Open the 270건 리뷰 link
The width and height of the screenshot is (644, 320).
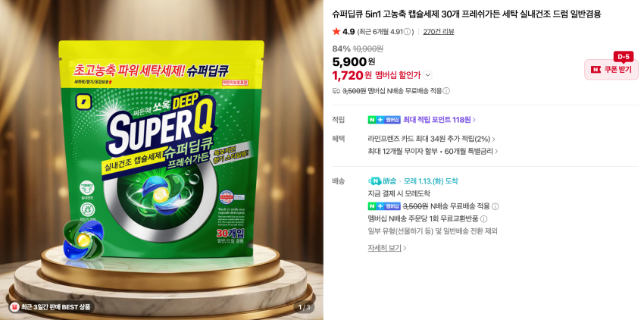click(439, 32)
